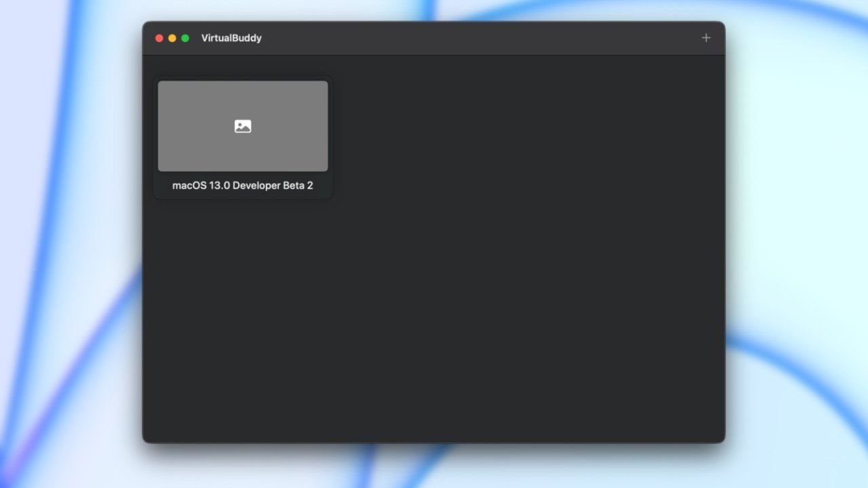
Task: Add a new virtual machine with plus
Action: tap(706, 38)
